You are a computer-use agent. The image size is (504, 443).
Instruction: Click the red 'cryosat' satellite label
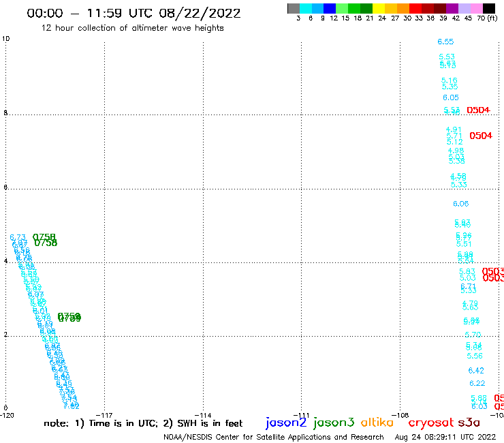tap(431, 423)
